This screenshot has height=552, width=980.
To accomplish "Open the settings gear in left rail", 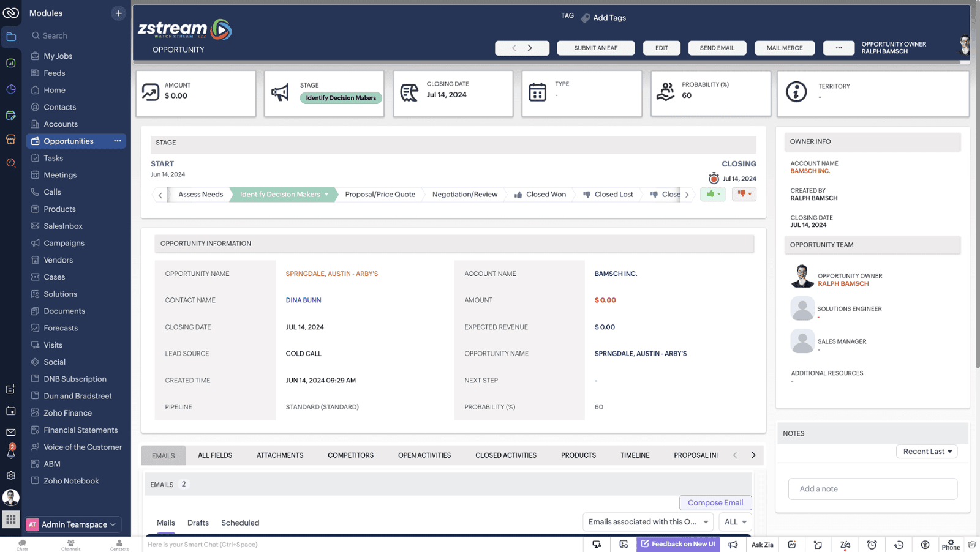I will 11,476.
